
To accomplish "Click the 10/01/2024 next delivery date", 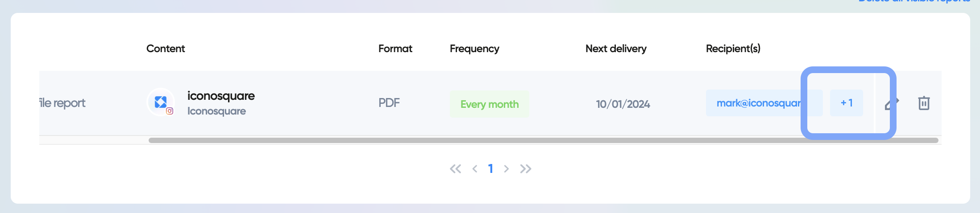I will point(623,104).
